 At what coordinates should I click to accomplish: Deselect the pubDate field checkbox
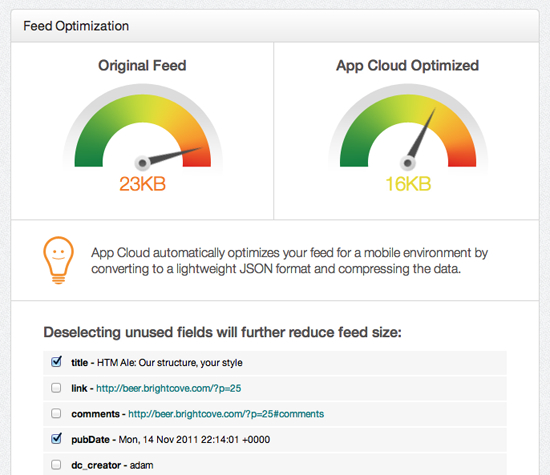pos(56,439)
